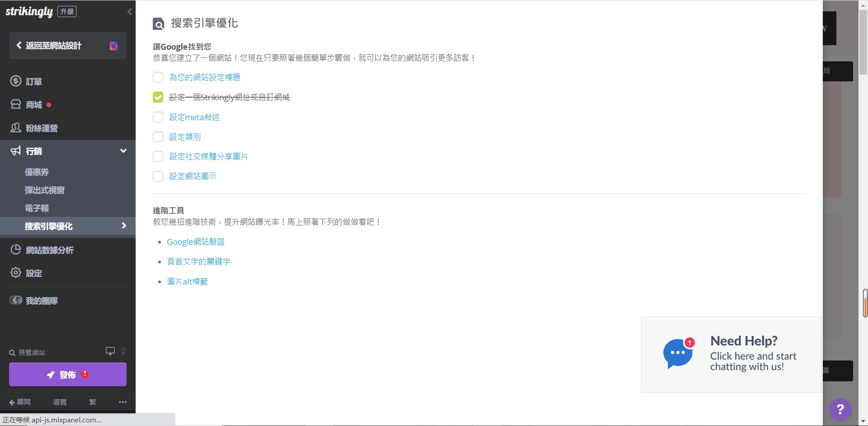Open the Google網站驗證 link
Image resolution: width=868 pixels, height=426 pixels.
pos(195,242)
